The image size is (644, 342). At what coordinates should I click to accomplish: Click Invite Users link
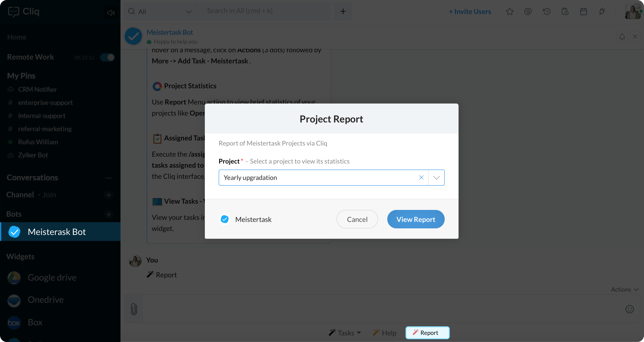click(470, 12)
